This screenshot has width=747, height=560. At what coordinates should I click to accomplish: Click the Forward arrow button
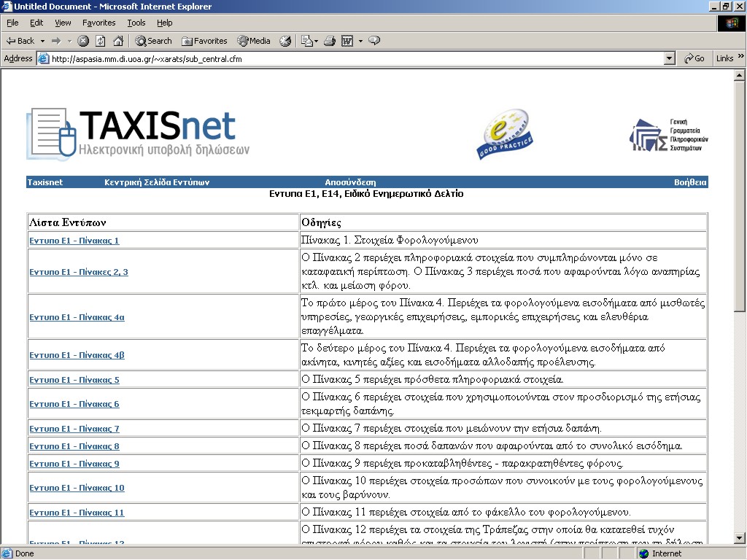click(56, 41)
